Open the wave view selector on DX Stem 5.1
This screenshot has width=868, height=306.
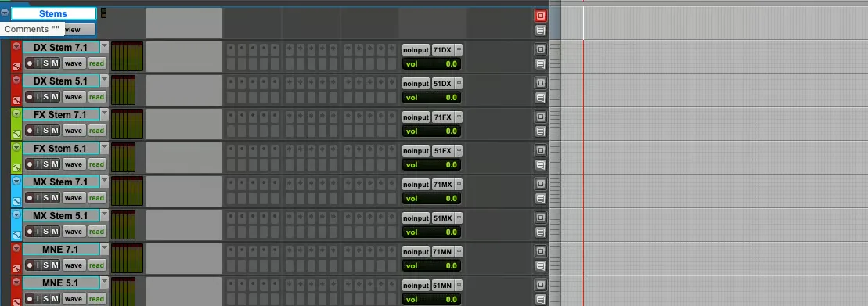pyautogui.click(x=73, y=97)
